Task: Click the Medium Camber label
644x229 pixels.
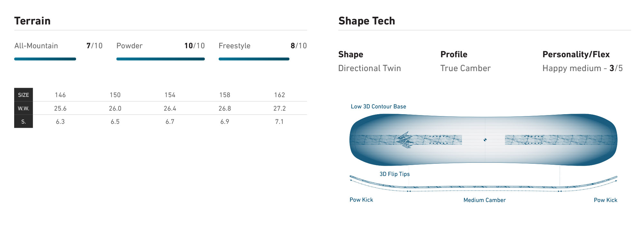Action: (x=484, y=200)
